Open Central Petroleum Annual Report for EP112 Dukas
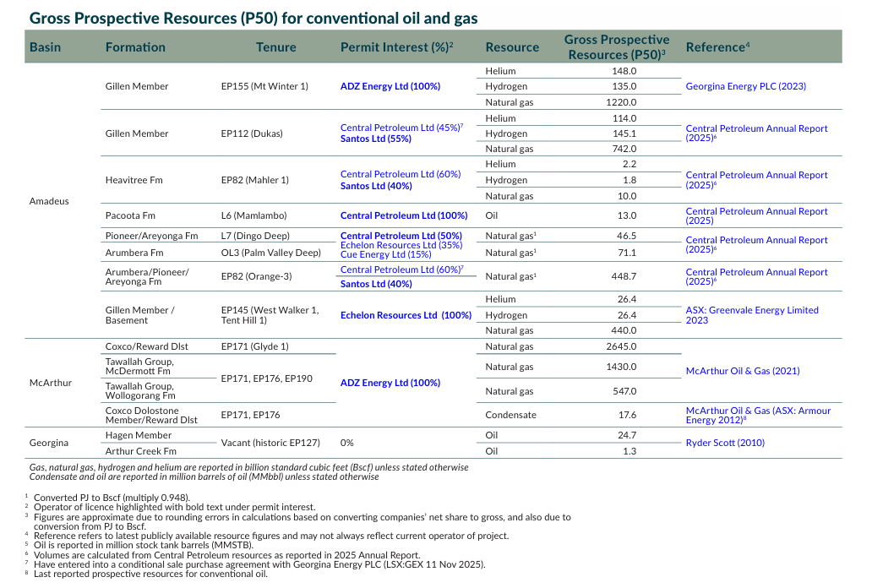872x588 pixels. pyautogui.click(x=756, y=133)
